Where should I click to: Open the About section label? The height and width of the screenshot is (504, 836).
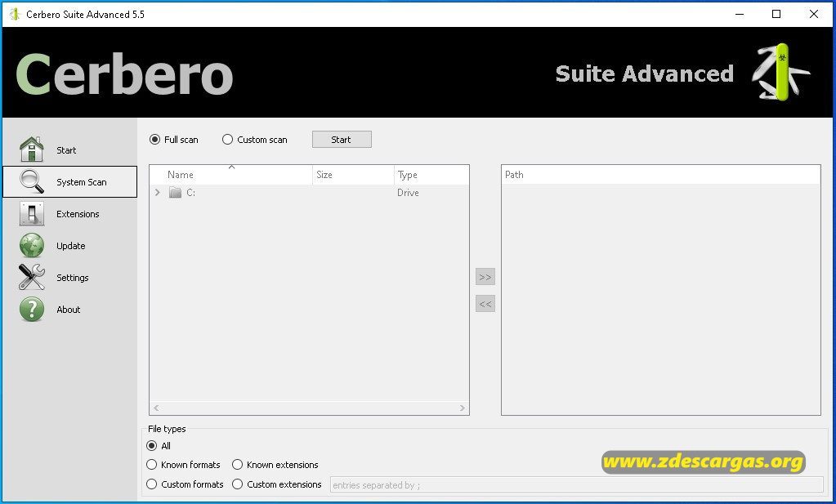coord(69,310)
